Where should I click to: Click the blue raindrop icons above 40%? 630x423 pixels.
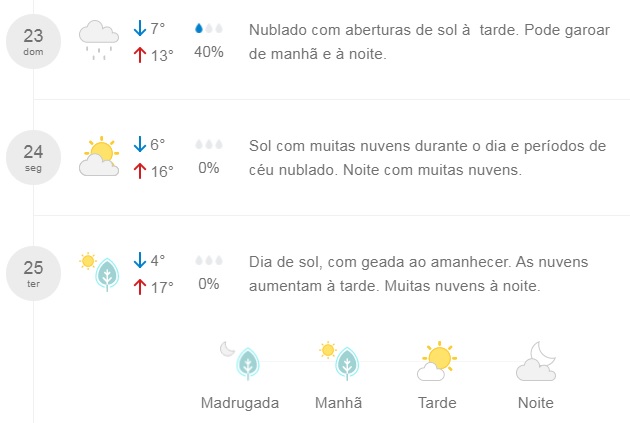click(x=209, y=29)
